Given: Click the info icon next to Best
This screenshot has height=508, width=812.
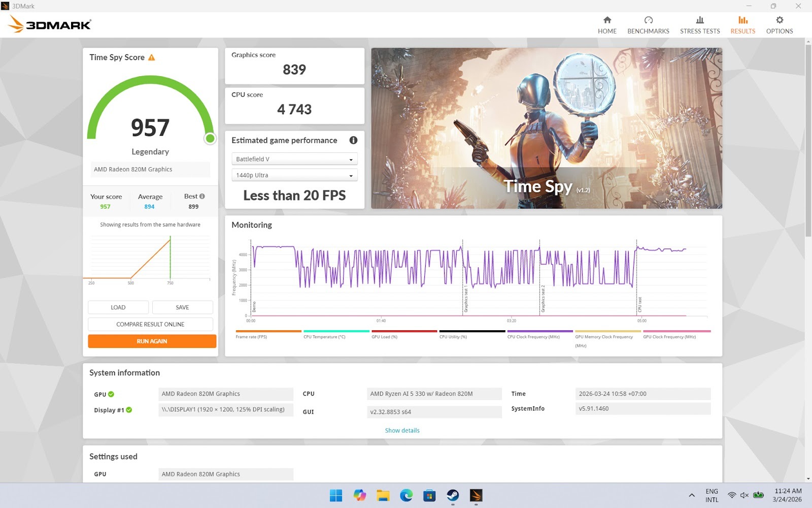Looking at the screenshot, I should [x=202, y=196].
